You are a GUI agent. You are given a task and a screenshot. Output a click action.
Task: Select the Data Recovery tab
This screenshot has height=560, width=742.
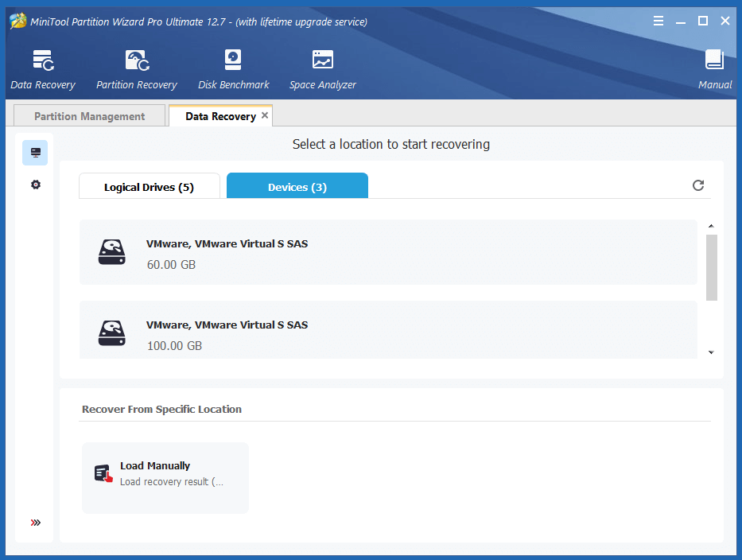tap(220, 116)
